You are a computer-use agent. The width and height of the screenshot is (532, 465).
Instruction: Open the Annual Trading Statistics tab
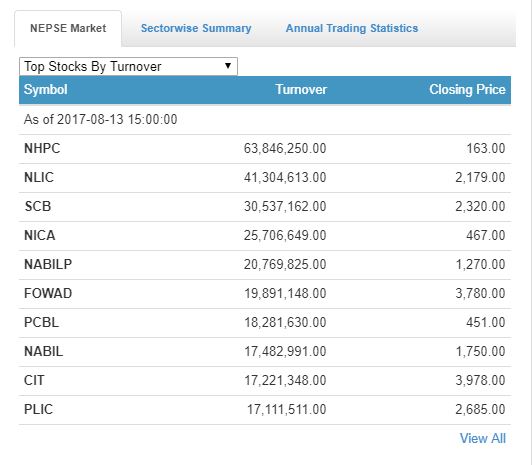[352, 28]
